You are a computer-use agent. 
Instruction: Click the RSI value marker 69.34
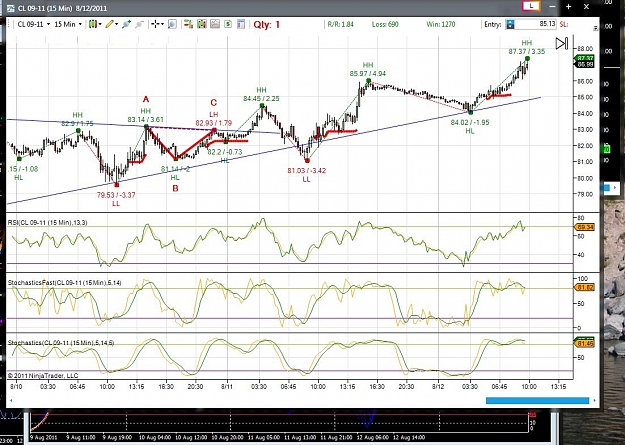(584, 227)
